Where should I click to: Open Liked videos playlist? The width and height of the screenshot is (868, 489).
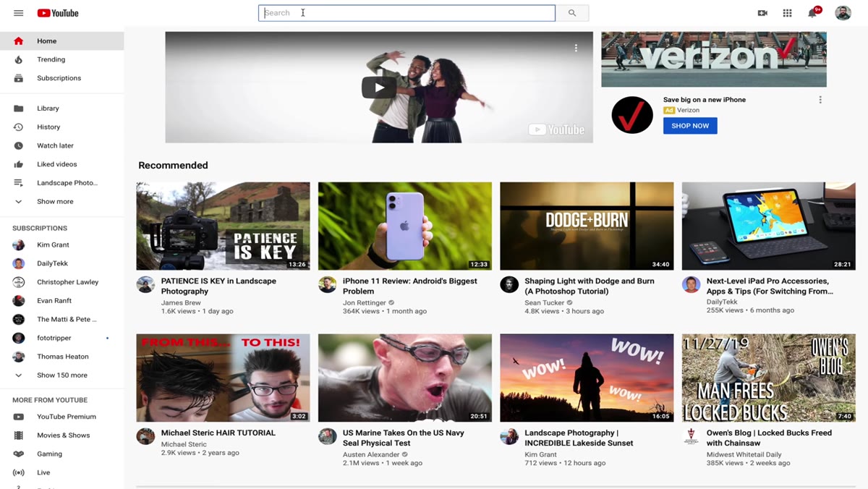coord(62,164)
